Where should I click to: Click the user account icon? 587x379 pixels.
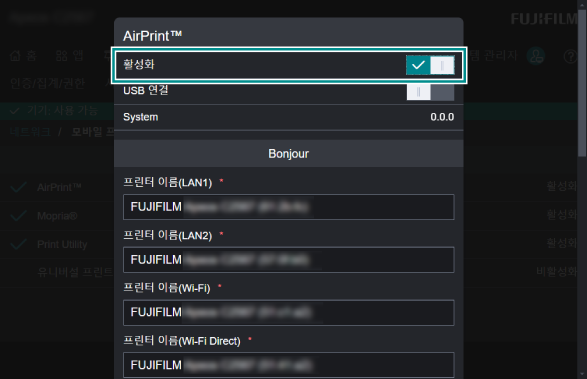[536, 56]
